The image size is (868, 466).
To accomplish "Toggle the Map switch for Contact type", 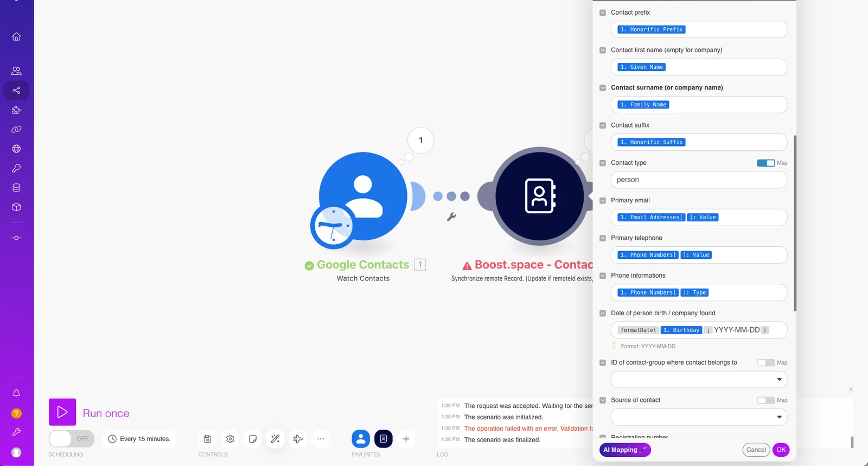I will [x=766, y=163].
